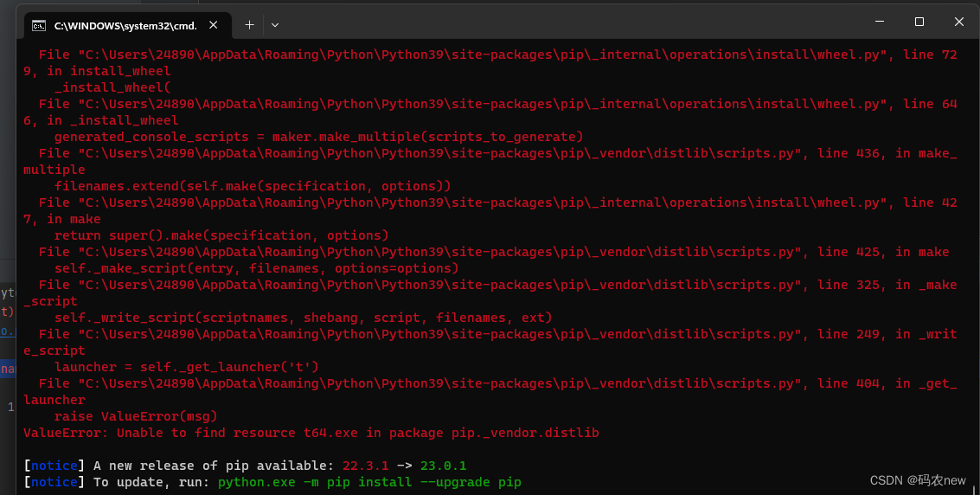Click the cmd icon on the tab

click(39, 26)
